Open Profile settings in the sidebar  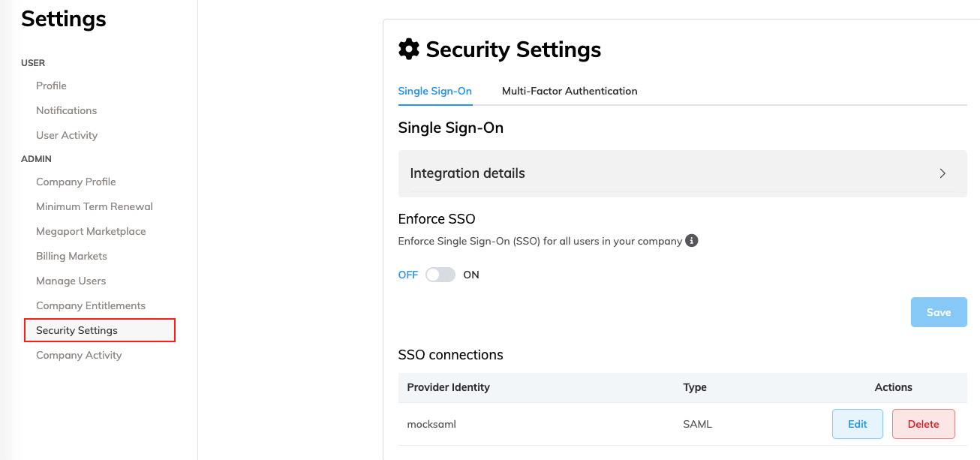(x=51, y=86)
